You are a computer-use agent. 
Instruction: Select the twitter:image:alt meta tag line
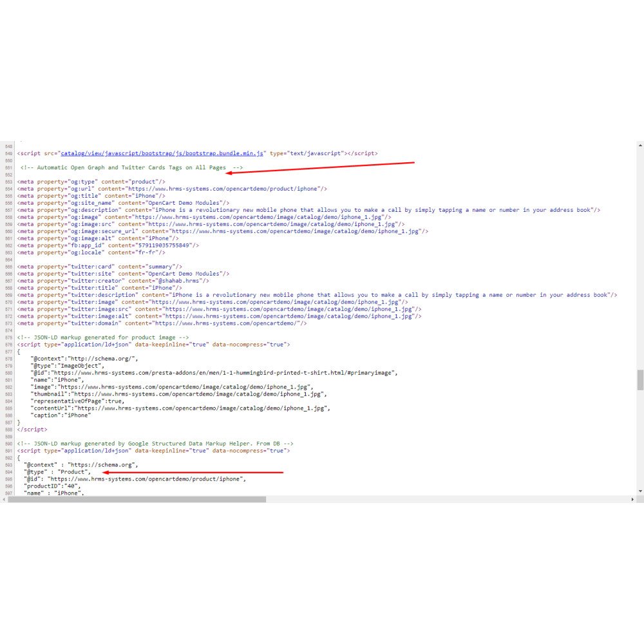[220, 316]
